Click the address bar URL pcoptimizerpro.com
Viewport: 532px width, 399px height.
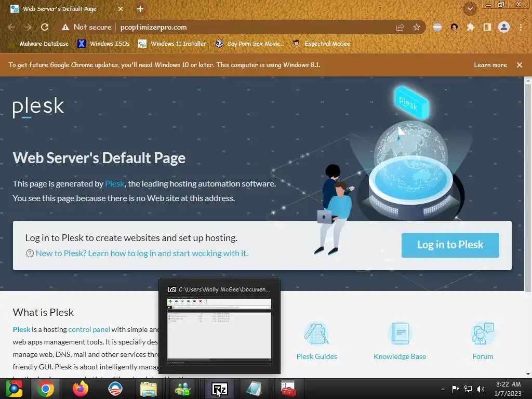coord(153,27)
